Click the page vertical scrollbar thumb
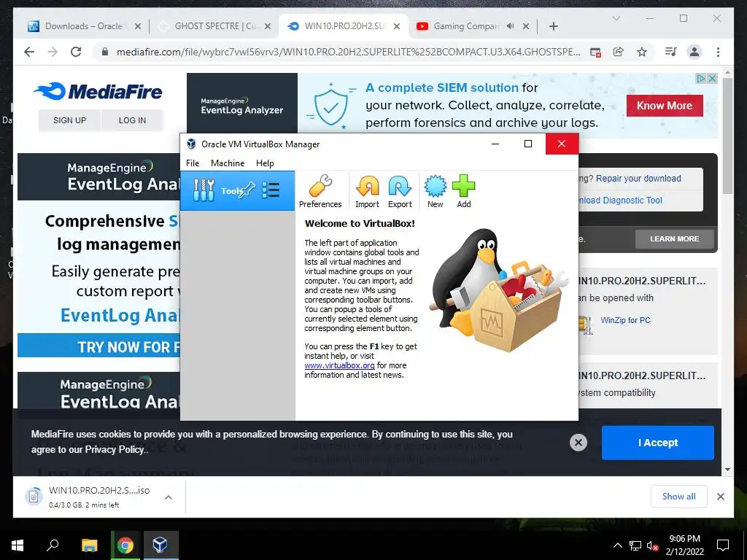747x560 pixels. pyautogui.click(x=727, y=136)
